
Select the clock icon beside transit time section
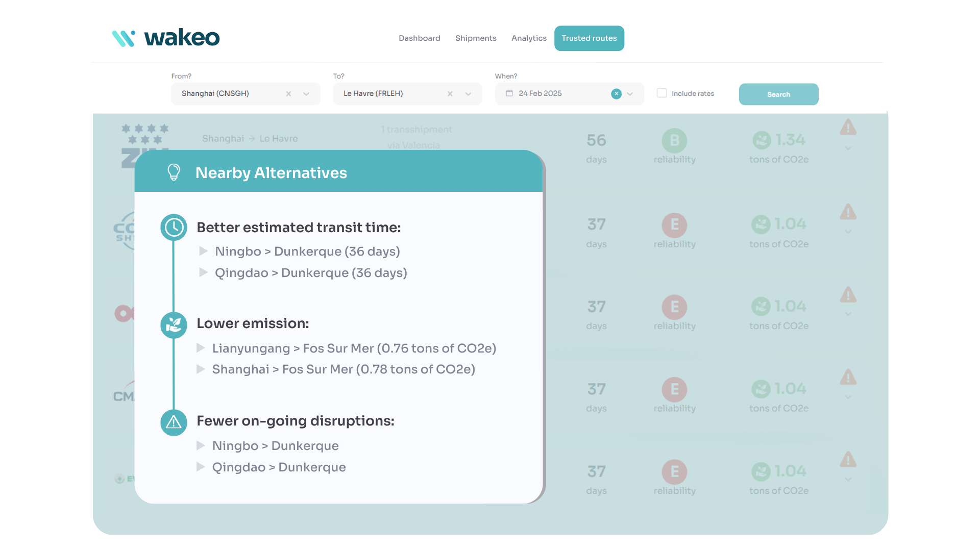[174, 228]
